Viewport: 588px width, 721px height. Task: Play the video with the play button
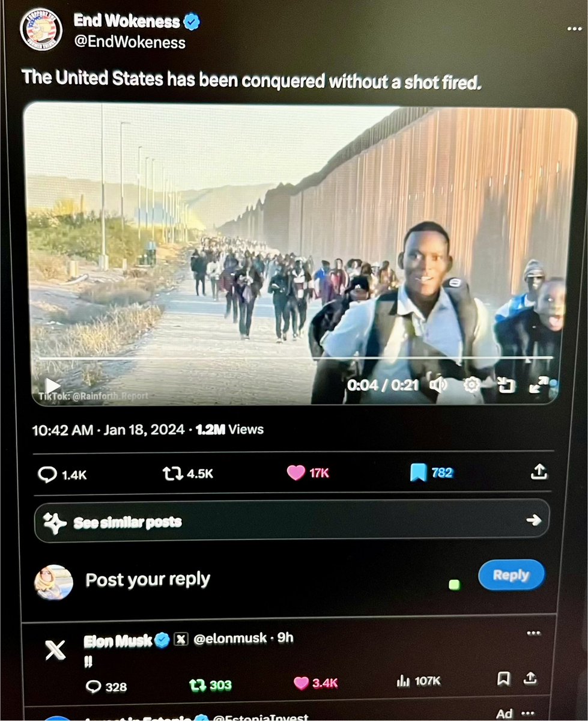coord(53,385)
